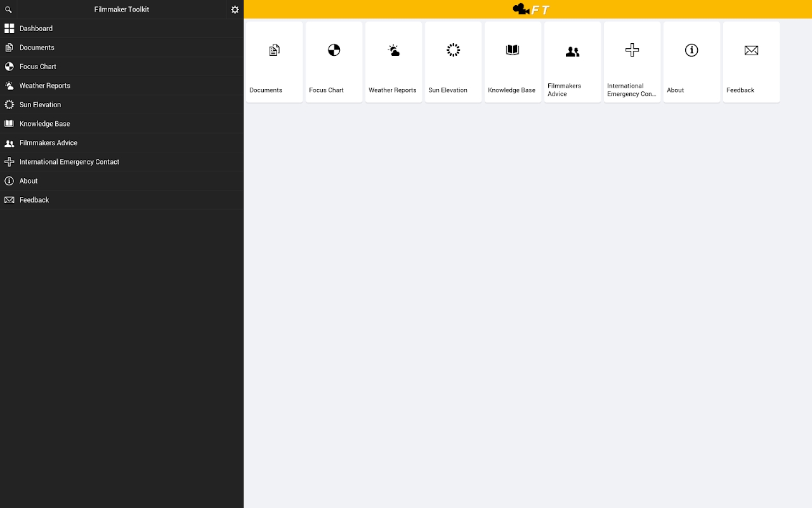Click the Feedback envelope icon in sidebar
The width and height of the screenshot is (812, 508).
pos(9,200)
